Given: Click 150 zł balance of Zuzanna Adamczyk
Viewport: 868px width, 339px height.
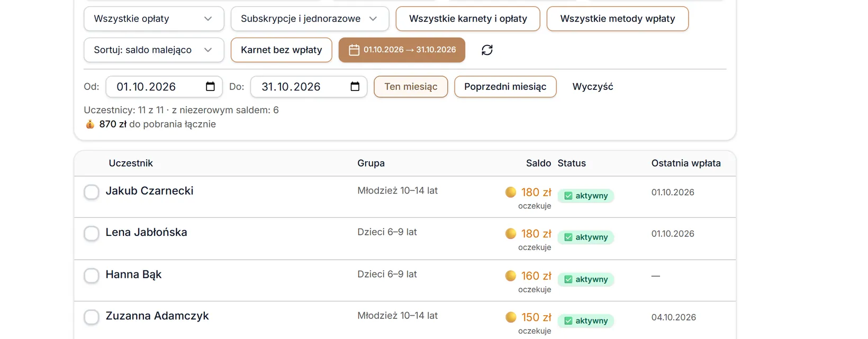Looking at the screenshot, I should tap(536, 317).
